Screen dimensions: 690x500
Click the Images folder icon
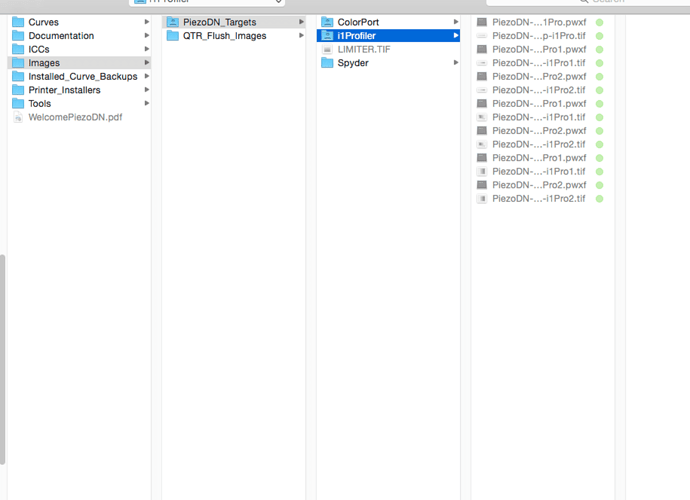18,63
